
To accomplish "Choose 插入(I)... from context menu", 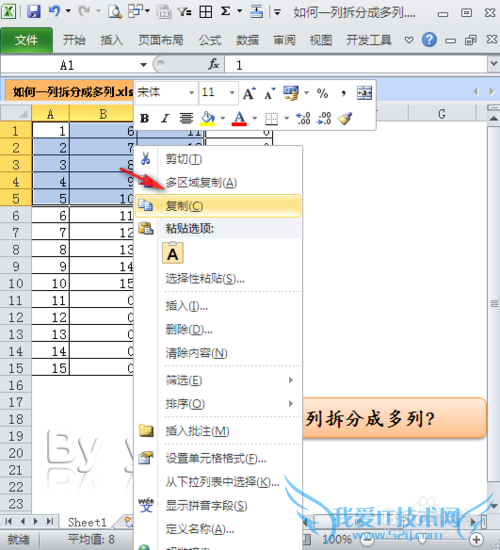I will [218, 306].
